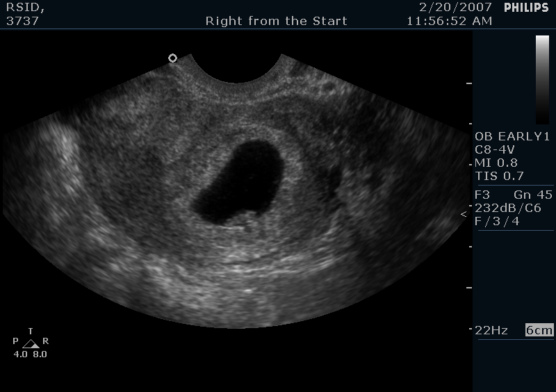Click the 'F/3/4' setting text
This screenshot has width=556, height=392.
click(497, 221)
